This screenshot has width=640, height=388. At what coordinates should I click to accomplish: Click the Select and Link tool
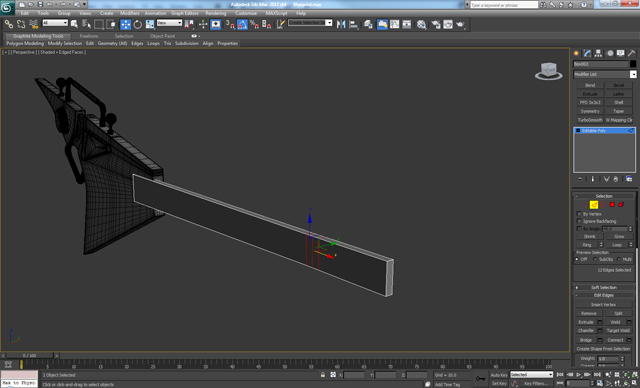click(x=9, y=24)
